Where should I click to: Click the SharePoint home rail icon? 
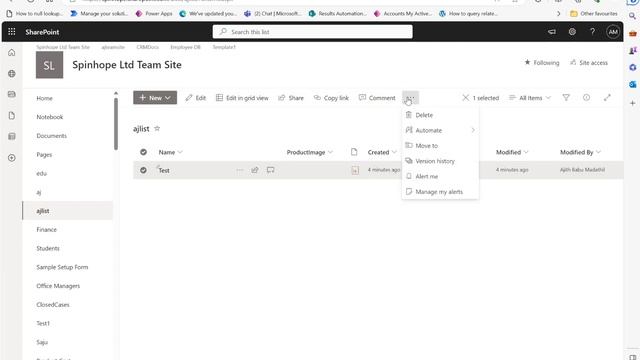click(12, 53)
